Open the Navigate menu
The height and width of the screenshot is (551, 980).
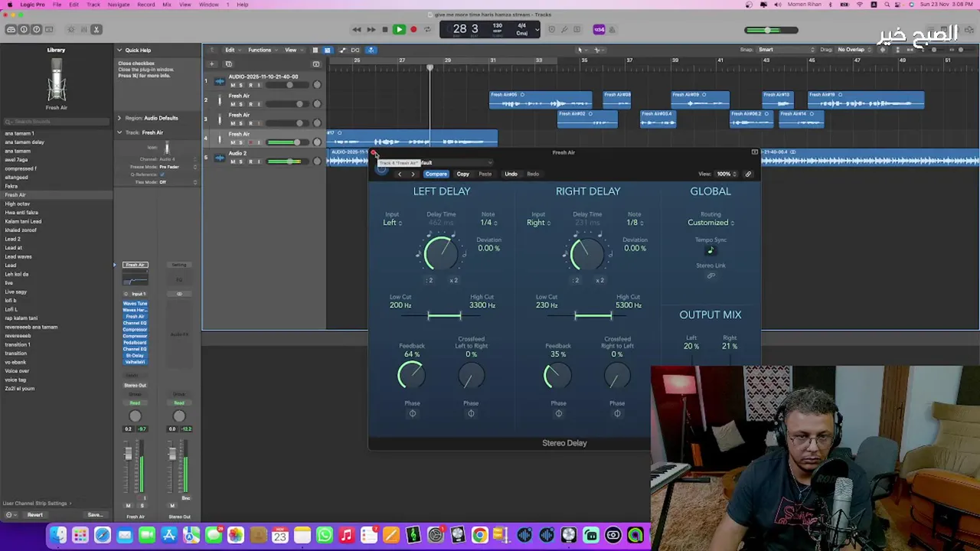(119, 5)
